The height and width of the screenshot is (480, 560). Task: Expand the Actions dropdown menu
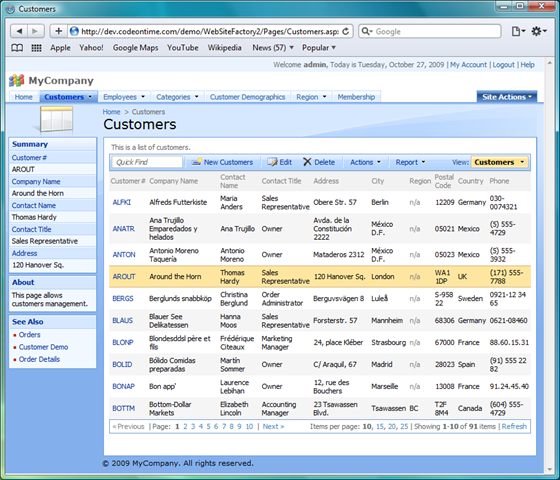pos(365,162)
